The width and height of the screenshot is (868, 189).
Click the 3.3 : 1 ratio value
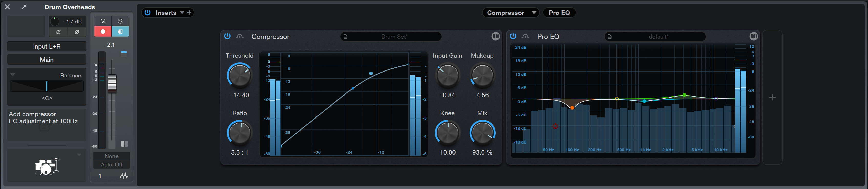[240, 152]
